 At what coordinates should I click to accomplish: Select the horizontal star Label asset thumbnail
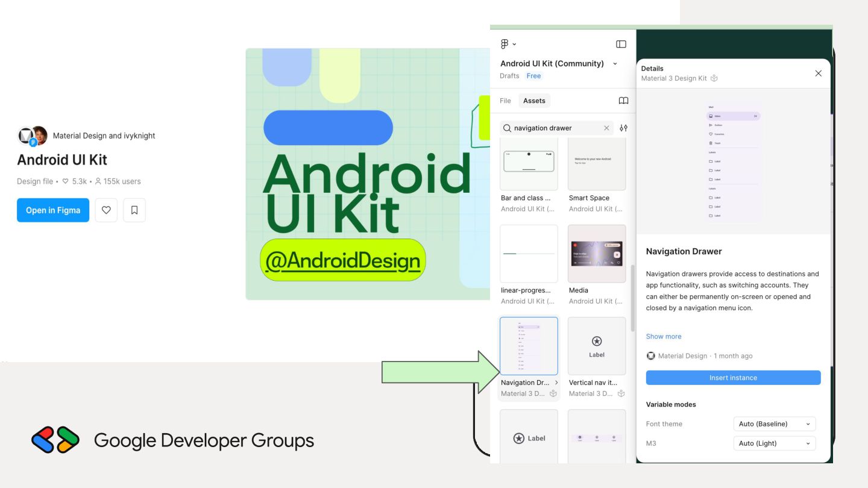click(x=529, y=437)
